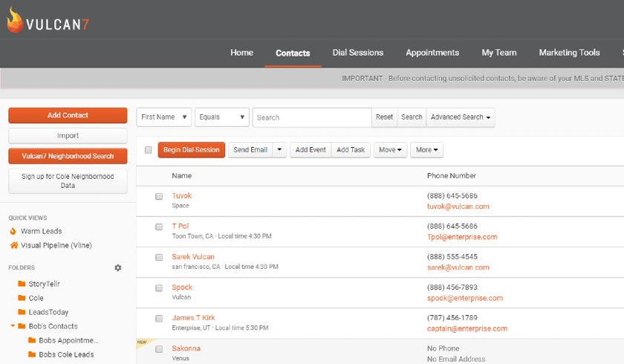Click the Visual Pipeline house icon
Viewport: 624px width, 364px height.
(x=14, y=245)
